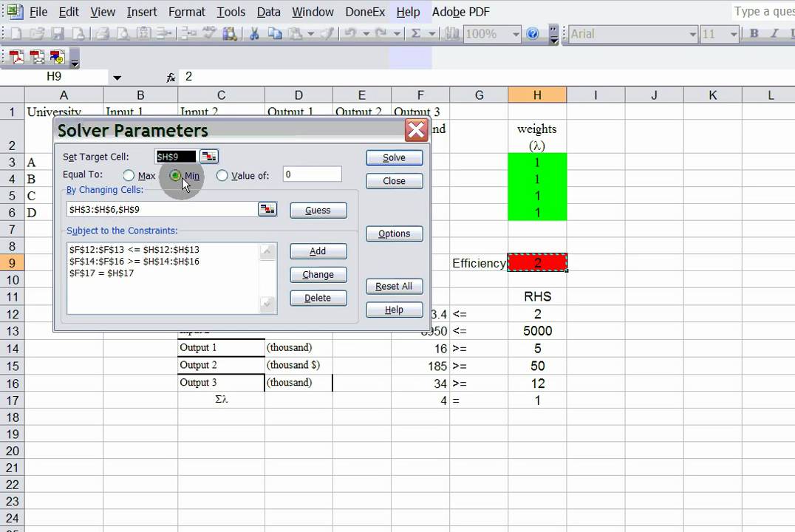Click the Print icon in toolbar
The height and width of the screenshot is (532, 795).
point(103,34)
